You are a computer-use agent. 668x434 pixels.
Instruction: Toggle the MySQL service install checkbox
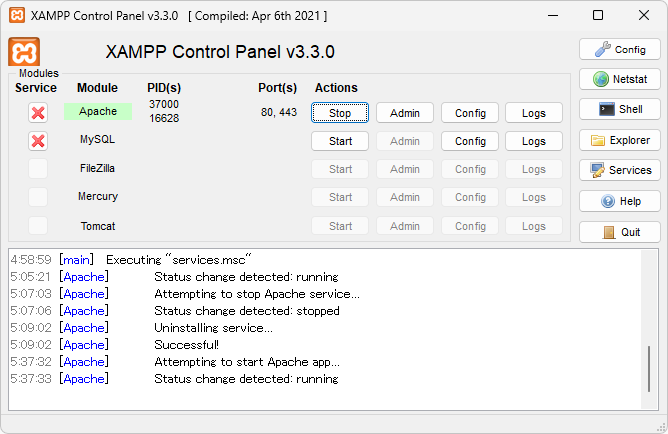[x=38, y=141]
